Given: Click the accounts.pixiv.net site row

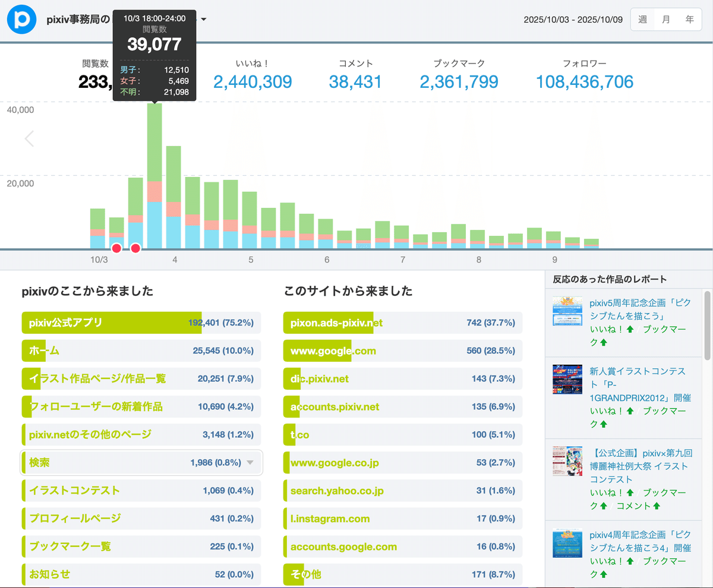Looking at the screenshot, I should click(x=403, y=406).
